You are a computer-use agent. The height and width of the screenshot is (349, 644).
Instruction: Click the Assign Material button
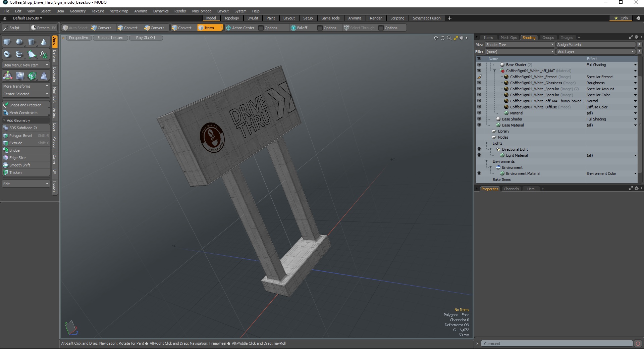596,45
